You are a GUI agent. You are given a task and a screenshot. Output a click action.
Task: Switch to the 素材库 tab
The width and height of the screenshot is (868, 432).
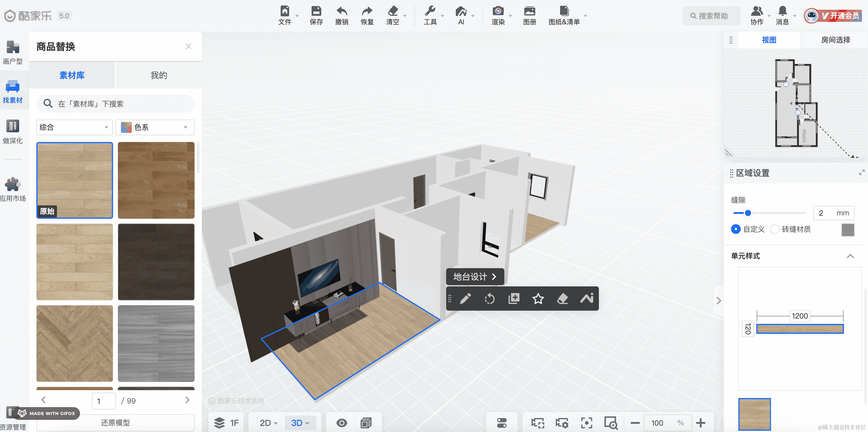coord(72,75)
